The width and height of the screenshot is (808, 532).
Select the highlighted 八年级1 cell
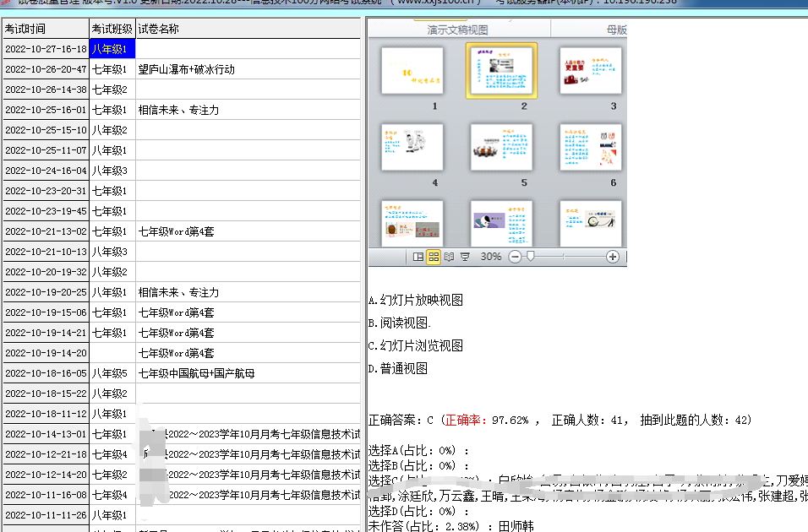click(x=112, y=49)
